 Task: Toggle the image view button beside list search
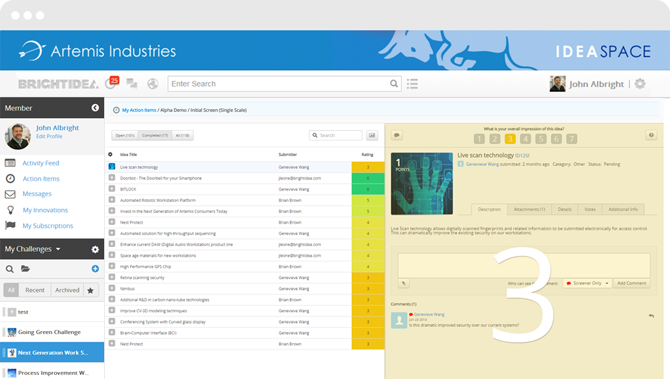tap(372, 135)
